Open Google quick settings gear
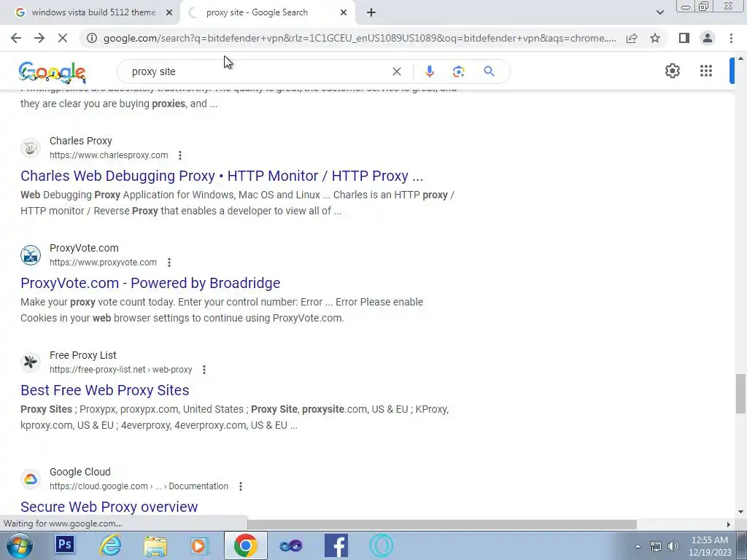 (672, 71)
